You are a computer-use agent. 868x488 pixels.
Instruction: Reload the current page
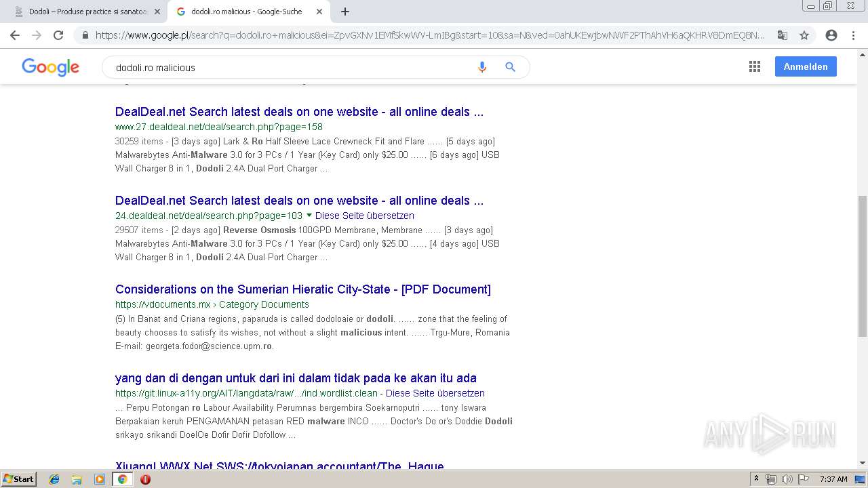(58, 35)
